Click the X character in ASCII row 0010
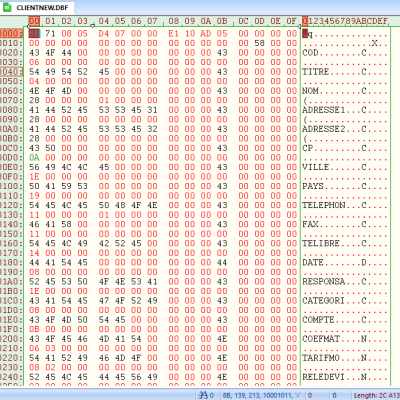Screen dimensions: 400x400 click(375, 43)
